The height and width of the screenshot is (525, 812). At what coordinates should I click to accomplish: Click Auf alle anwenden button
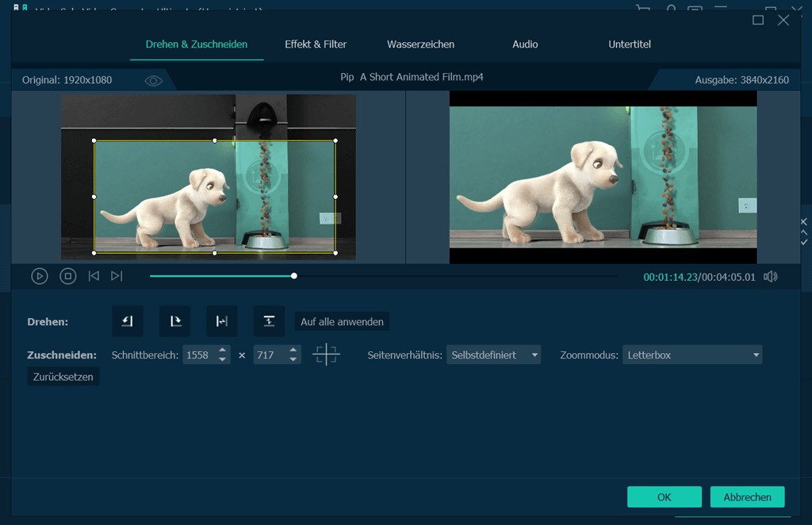342,321
